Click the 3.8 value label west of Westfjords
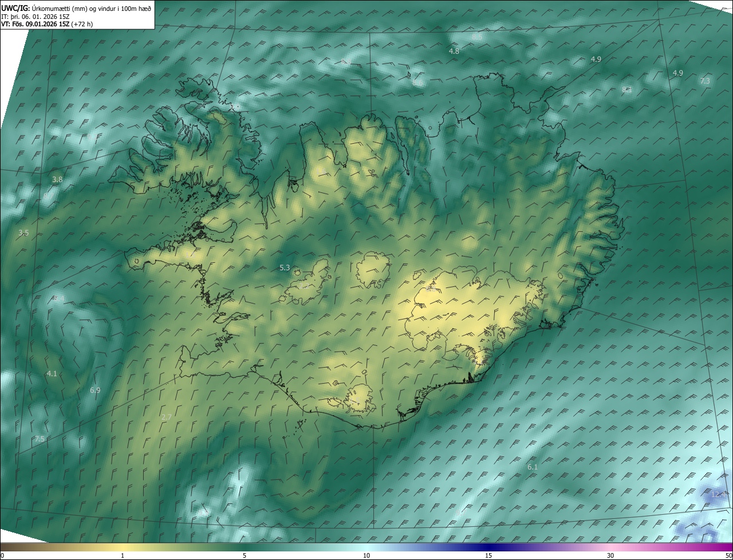The width and height of the screenshot is (733, 560). [x=57, y=179]
